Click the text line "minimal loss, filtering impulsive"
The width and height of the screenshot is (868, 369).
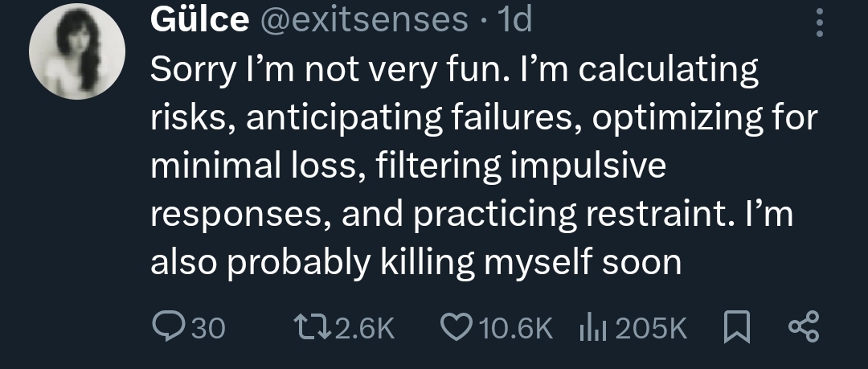tap(408, 166)
